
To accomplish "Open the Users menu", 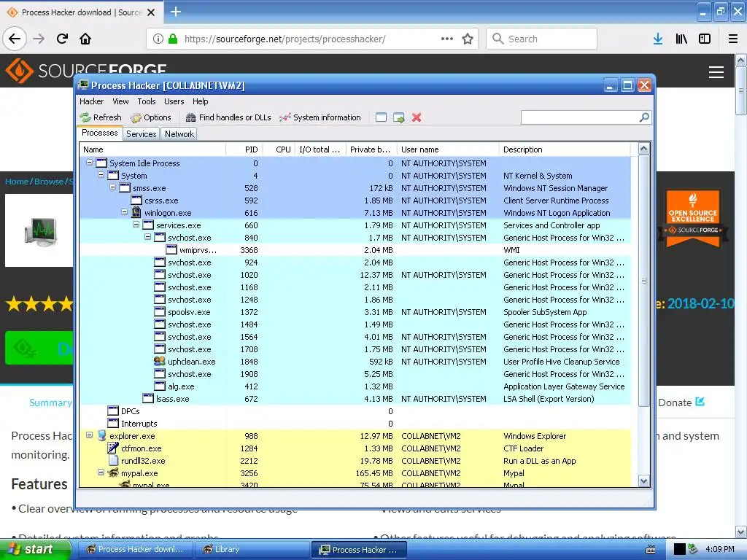I will (174, 101).
